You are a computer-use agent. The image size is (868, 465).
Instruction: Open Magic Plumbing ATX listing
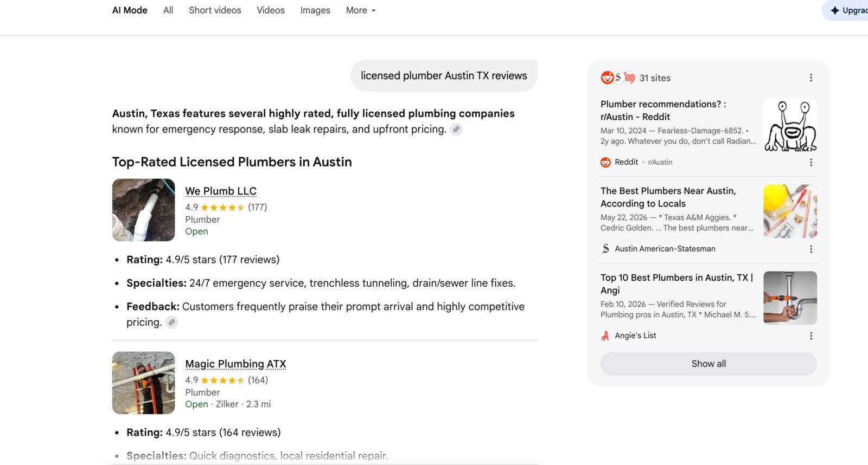(235, 364)
